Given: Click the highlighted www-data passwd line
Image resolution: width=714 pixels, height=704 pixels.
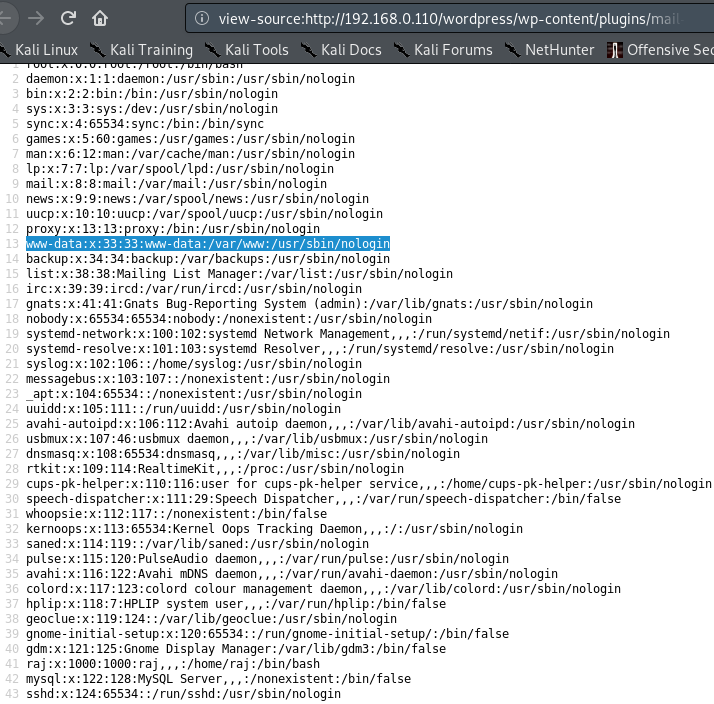Looking at the screenshot, I should tap(208, 244).
